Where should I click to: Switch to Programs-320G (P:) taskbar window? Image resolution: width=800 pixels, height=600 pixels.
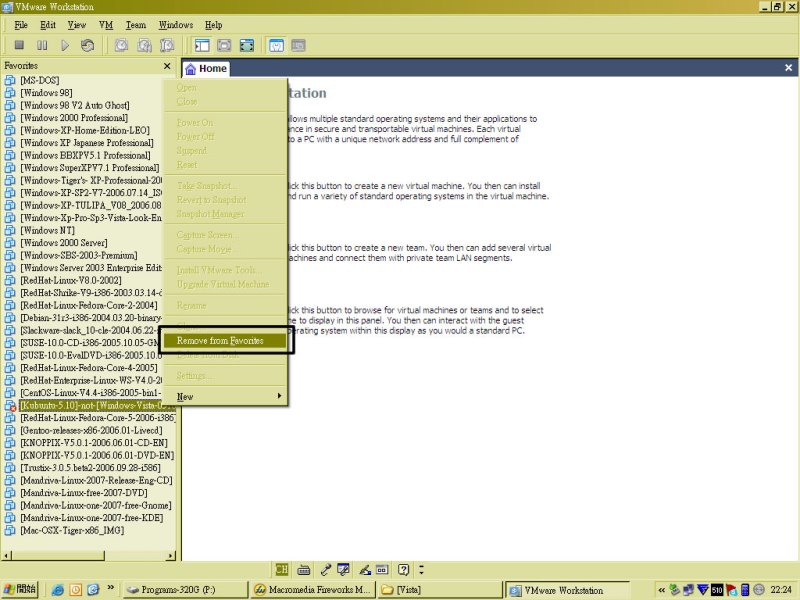185,589
